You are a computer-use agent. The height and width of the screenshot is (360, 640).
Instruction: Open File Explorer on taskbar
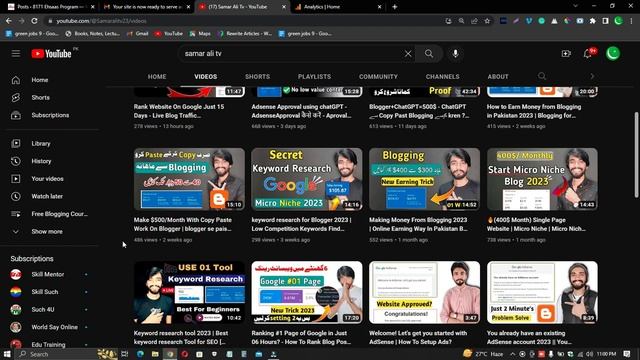tap(155, 354)
